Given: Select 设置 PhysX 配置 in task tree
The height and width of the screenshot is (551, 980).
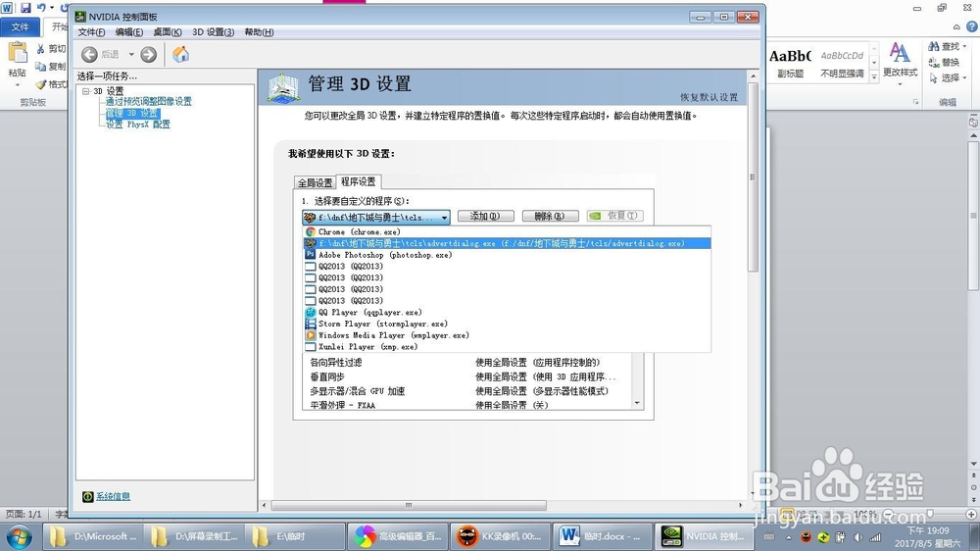Looking at the screenshot, I should coord(137,125).
